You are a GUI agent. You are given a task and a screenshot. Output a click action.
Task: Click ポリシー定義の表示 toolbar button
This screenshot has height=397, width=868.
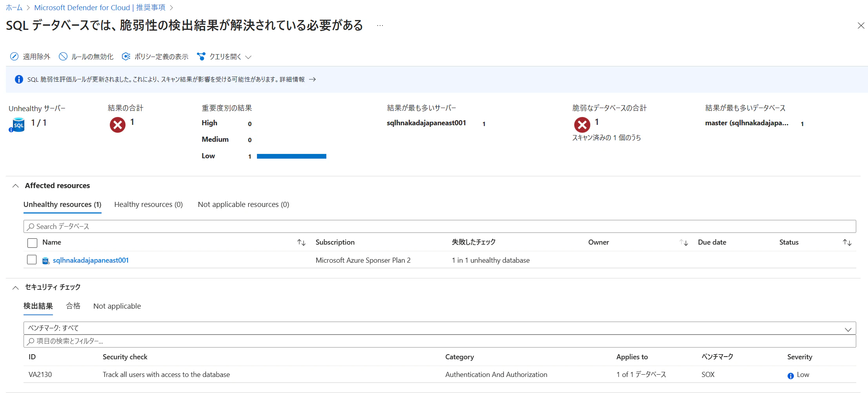[x=155, y=57]
